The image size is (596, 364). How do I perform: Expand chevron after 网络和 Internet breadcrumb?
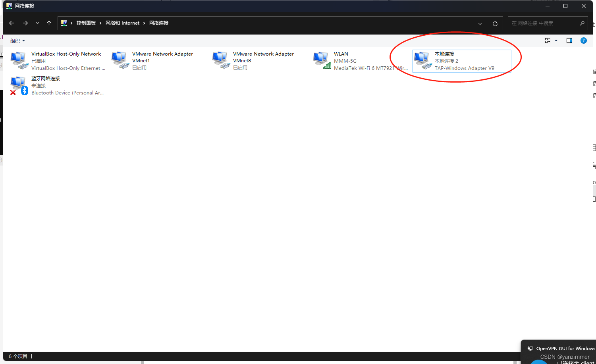point(144,23)
